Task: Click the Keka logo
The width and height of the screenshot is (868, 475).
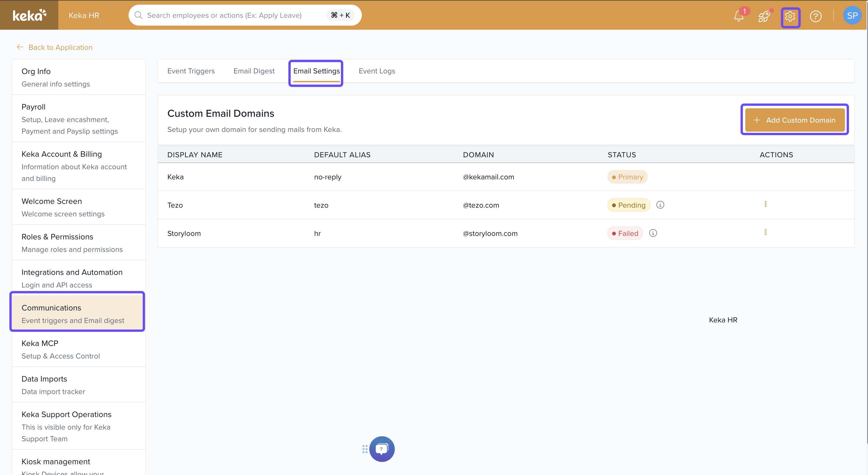Action: coord(29,15)
